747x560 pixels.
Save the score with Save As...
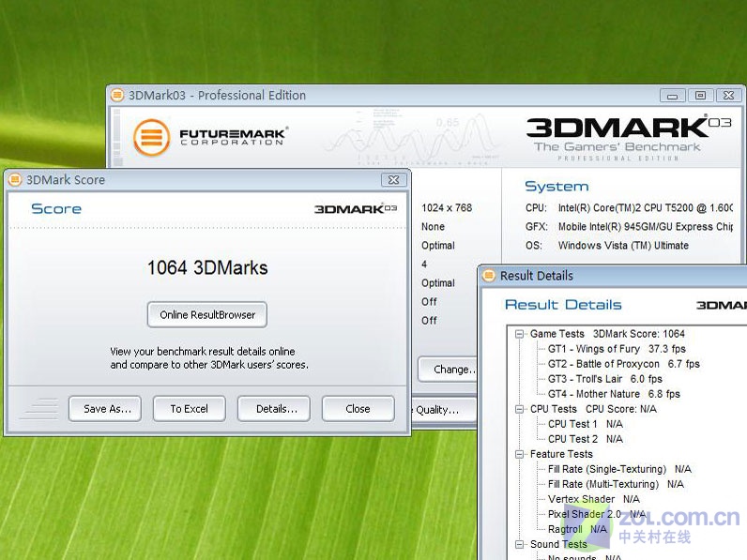105,409
